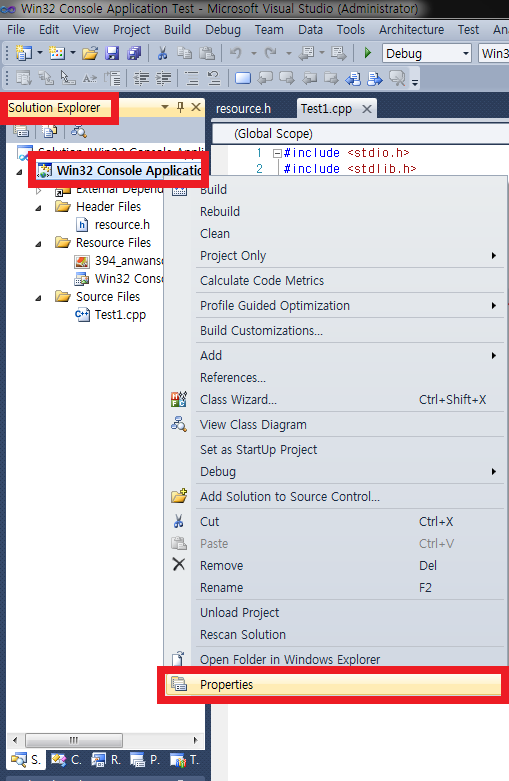The image size is (509, 781).
Task: Click scrollbar right arrow in Solution Explorer
Action: coord(195,740)
